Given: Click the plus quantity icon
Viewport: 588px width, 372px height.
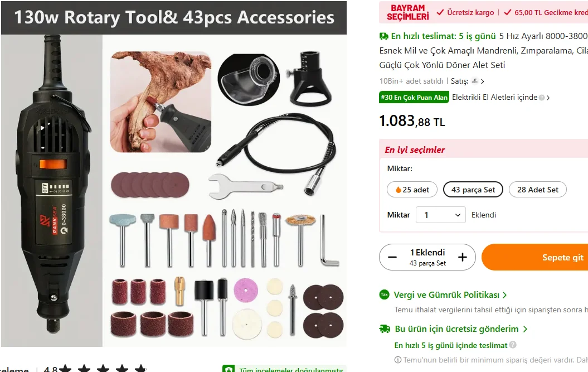Looking at the screenshot, I should 463,257.
